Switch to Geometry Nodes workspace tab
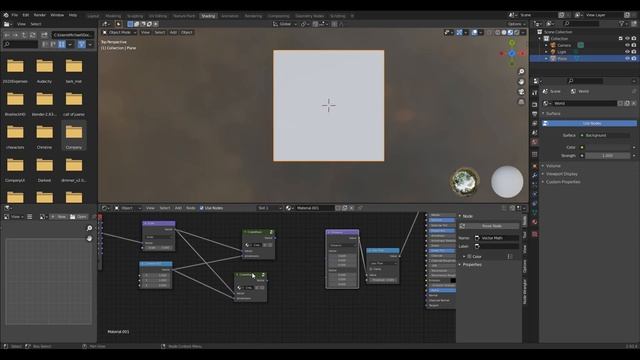This screenshot has width=640, height=360. pyautogui.click(x=310, y=16)
